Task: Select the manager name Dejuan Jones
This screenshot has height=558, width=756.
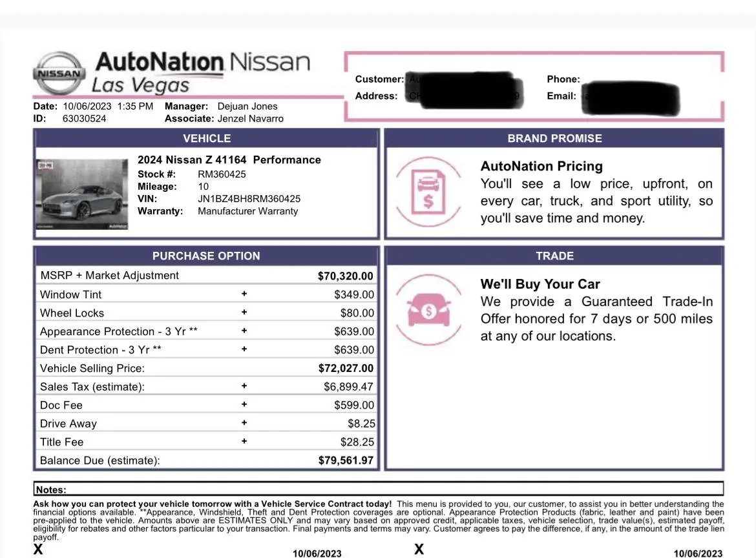Action: [x=247, y=106]
